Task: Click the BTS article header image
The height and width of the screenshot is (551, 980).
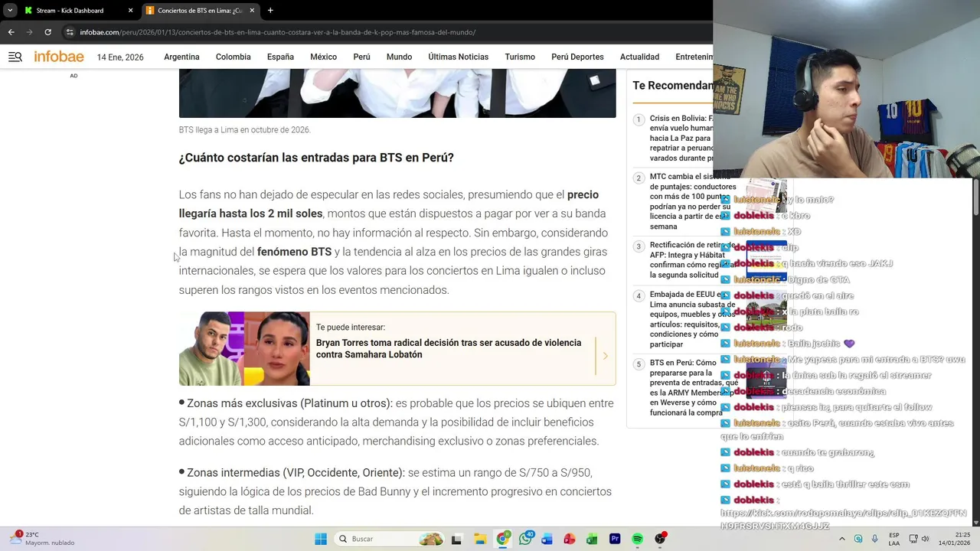Action: click(397, 93)
